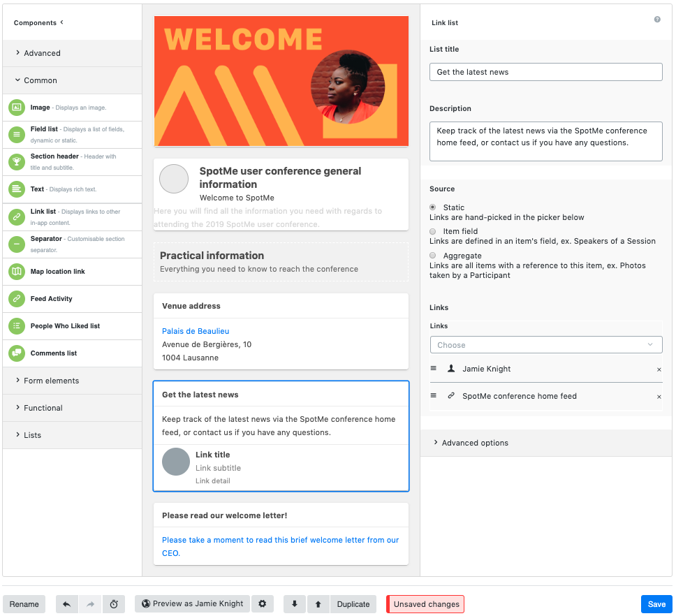
Task: Open the CEO welcome letter link
Action: tap(280, 546)
